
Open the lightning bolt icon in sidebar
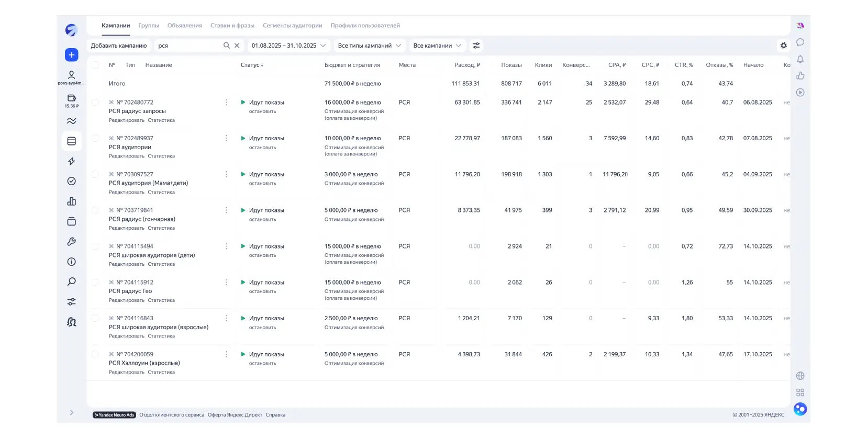(x=72, y=161)
